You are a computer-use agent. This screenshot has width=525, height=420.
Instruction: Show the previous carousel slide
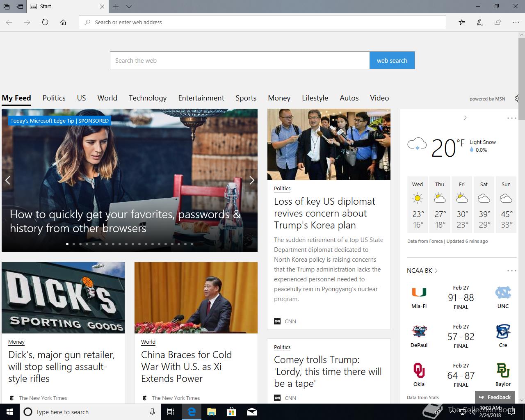click(x=7, y=180)
